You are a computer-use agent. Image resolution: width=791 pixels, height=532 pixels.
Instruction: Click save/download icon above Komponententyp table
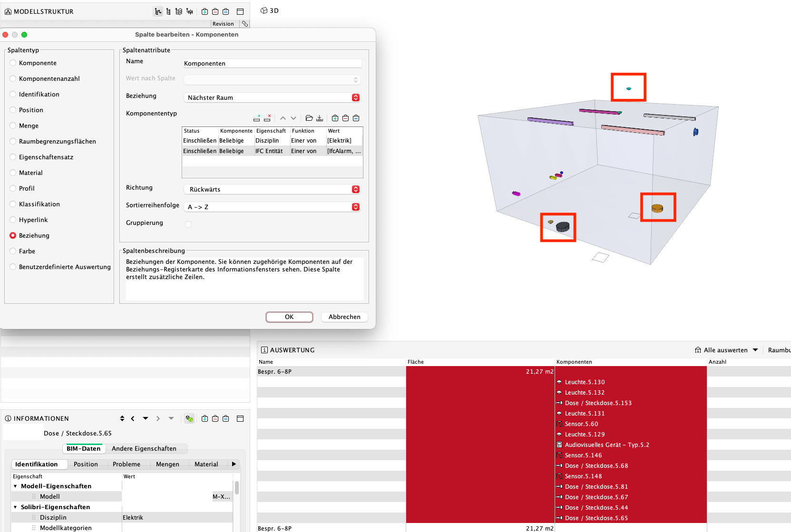click(x=320, y=118)
